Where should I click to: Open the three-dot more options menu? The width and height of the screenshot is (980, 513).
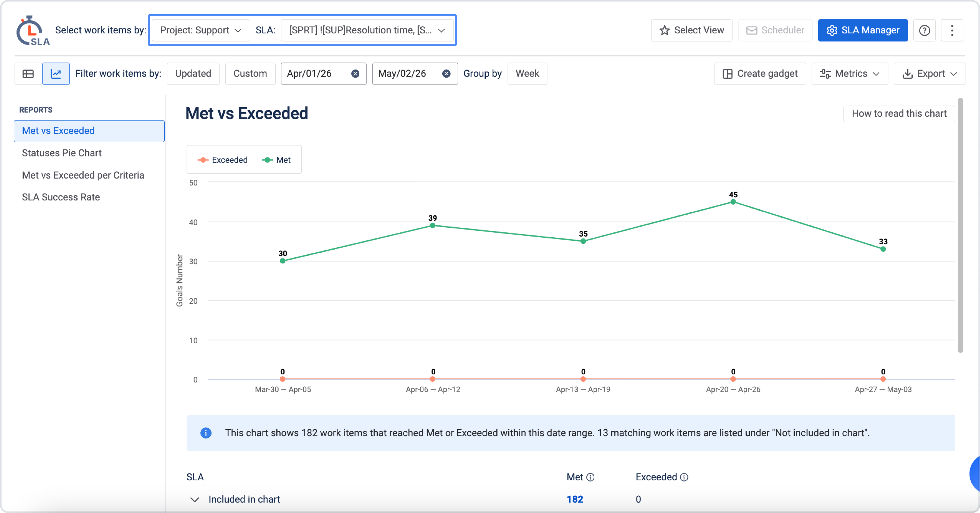(x=952, y=30)
